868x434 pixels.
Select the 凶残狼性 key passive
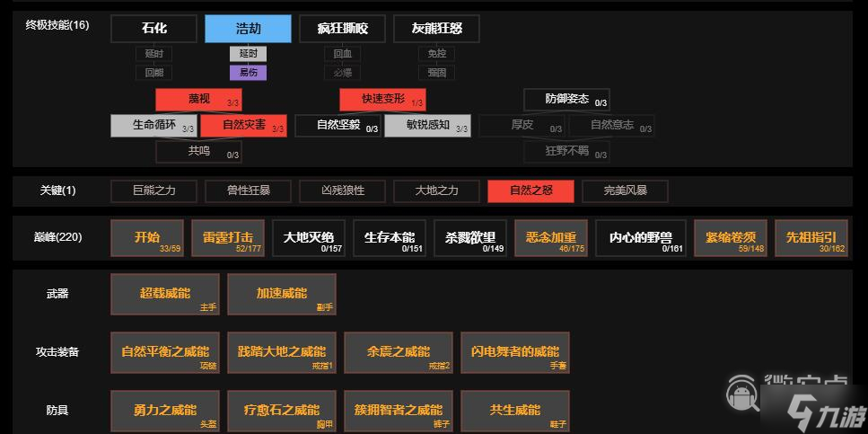(342, 191)
